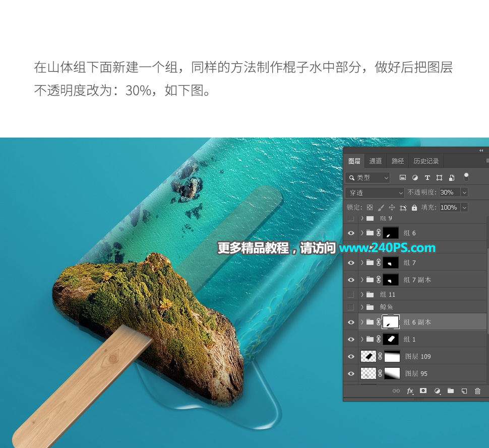Viewport: 489px width, 448px height.
Task: Switch to the 历史记录 tab
Action: pos(426,161)
